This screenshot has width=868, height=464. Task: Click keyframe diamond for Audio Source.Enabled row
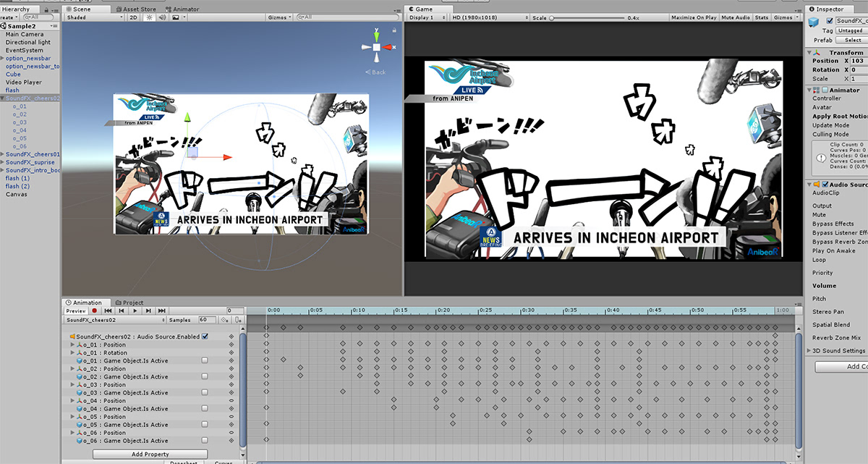pyautogui.click(x=231, y=337)
